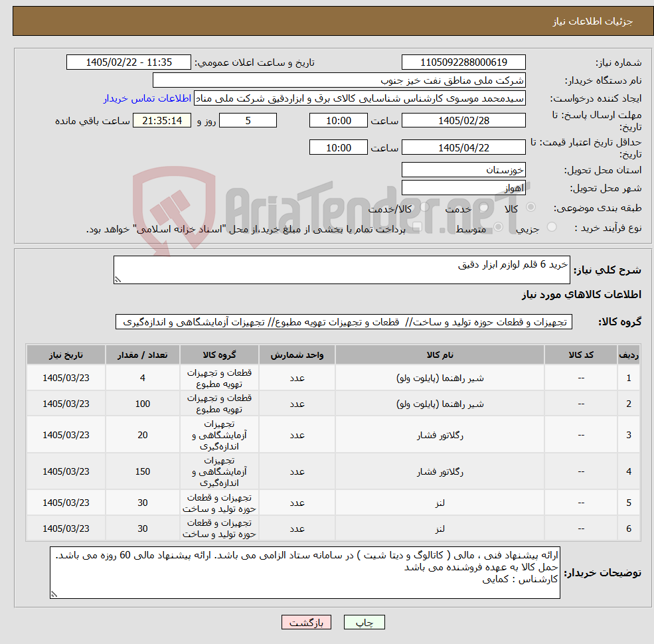Viewport: 654px width, 644px height.
Task: Click the goods group field تجهیزات و قطعات
Action: 344,321
